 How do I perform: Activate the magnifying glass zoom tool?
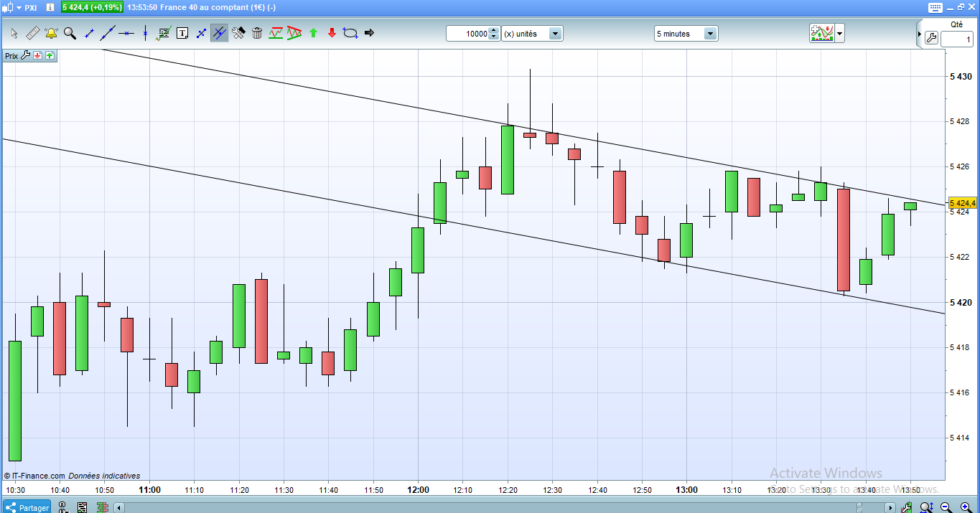point(70,33)
